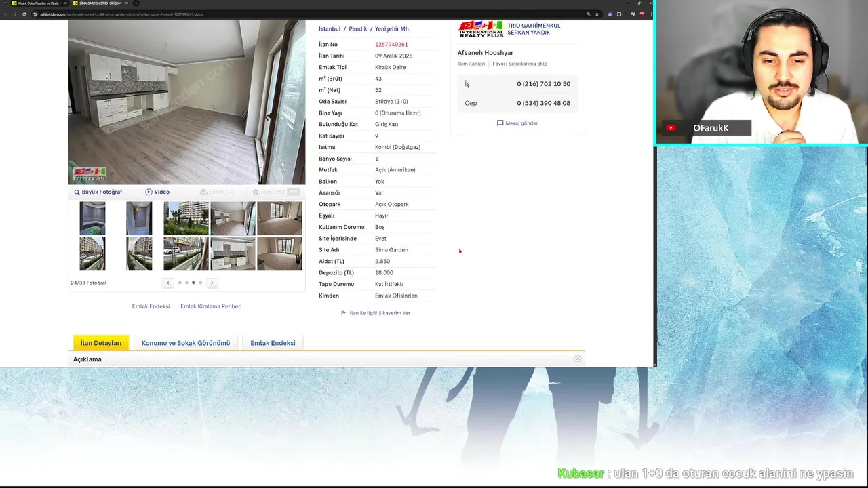The image size is (868, 488).
Task: Open a new browser tab with the plus icon
Action: pos(136,3)
